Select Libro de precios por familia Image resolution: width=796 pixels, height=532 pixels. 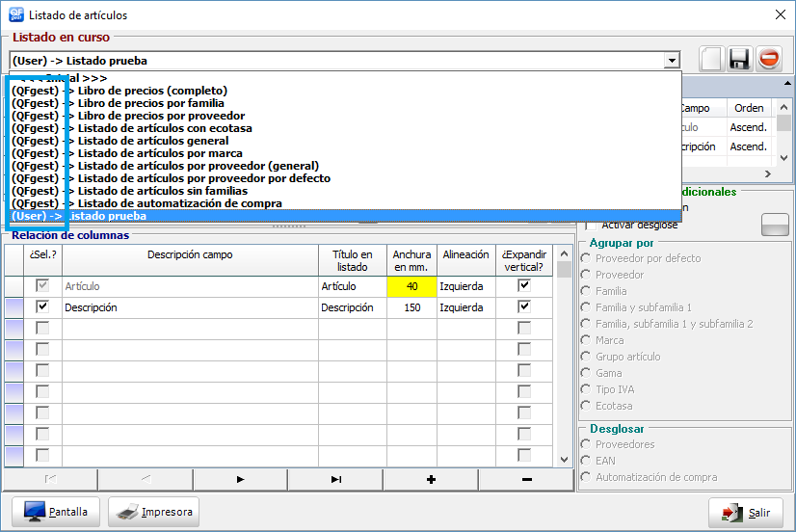click(x=345, y=103)
